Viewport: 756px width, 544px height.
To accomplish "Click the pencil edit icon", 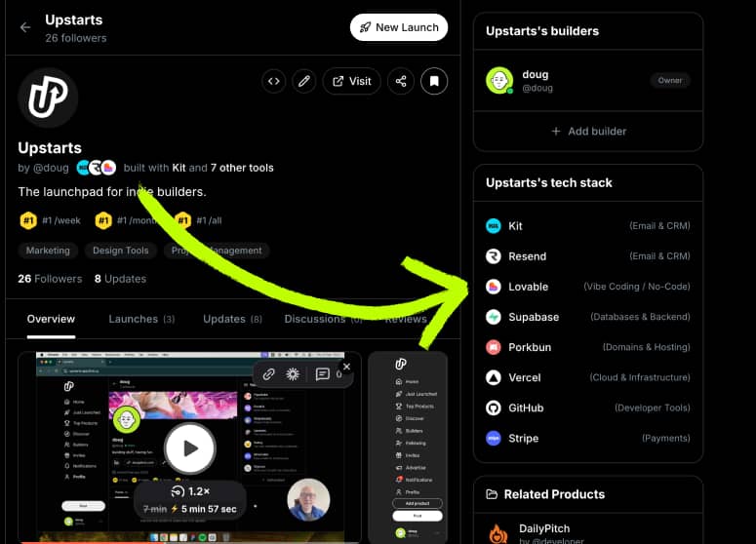I will tap(304, 81).
